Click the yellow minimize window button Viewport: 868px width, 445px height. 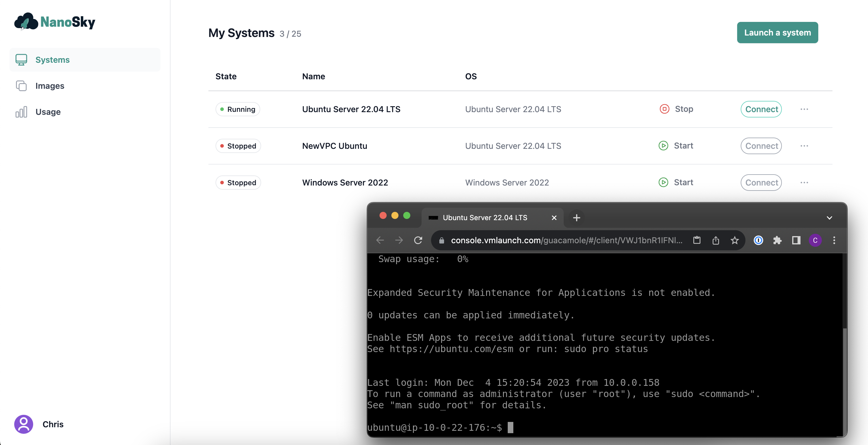click(x=395, y=216)
